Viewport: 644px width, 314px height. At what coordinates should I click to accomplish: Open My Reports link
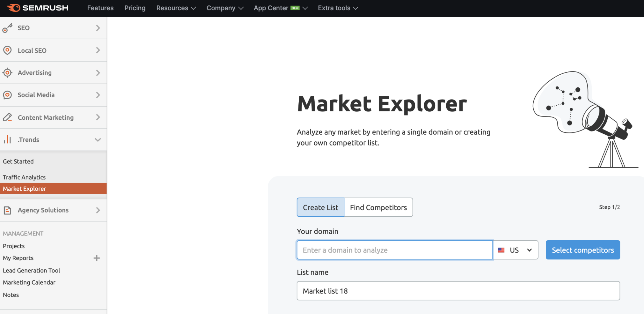click(x=18, y=258)
